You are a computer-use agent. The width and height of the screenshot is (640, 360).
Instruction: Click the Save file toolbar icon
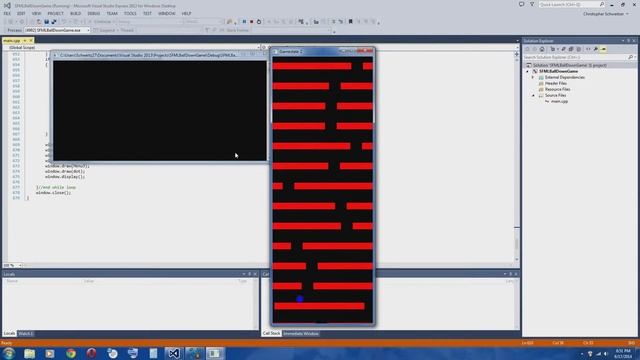coord(47,22)
